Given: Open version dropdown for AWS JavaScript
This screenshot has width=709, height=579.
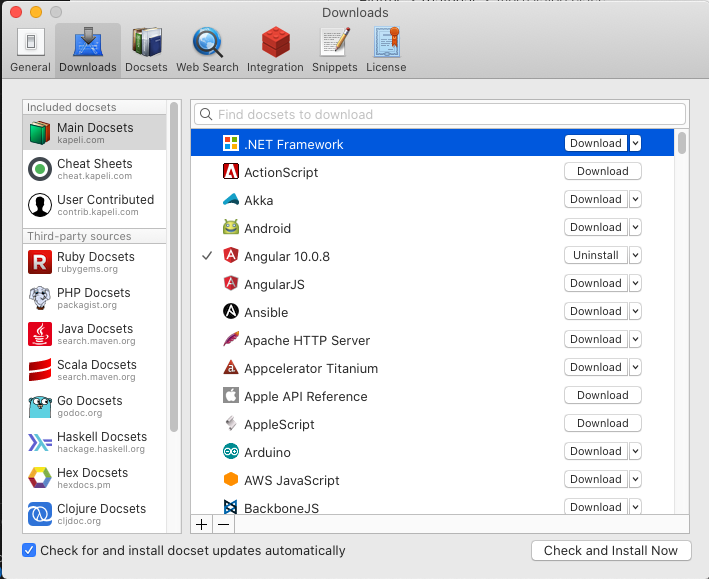Looking at the screenshot, I should tap(635, 479).
